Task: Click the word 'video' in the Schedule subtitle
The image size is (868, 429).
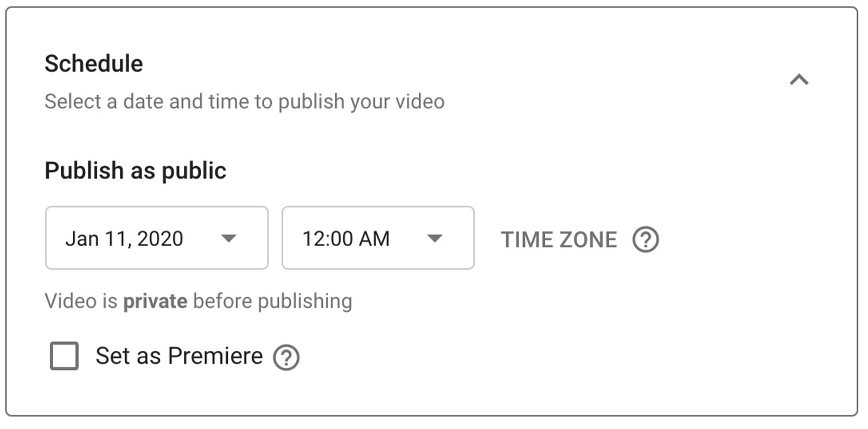Action: coord(420,101)
